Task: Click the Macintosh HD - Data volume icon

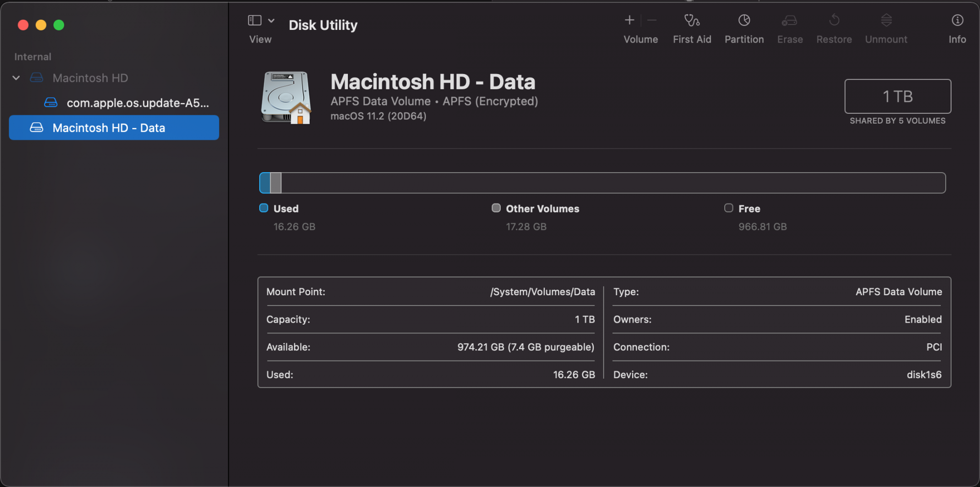Action: tap(37, 128)
